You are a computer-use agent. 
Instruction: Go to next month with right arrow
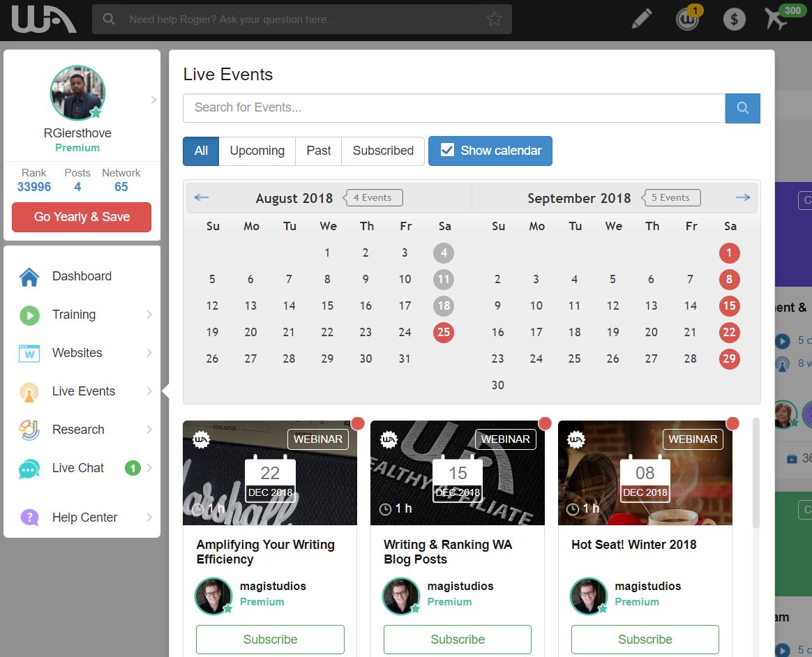coord(743,197)
